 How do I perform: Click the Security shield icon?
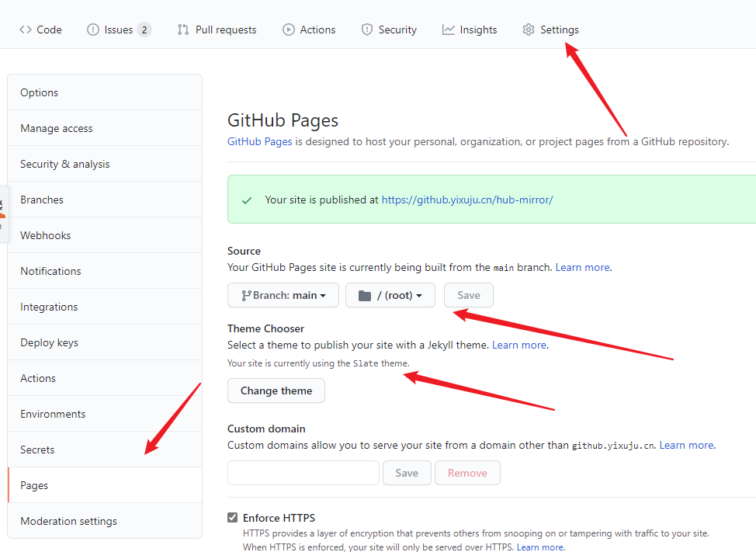(367, 30)
